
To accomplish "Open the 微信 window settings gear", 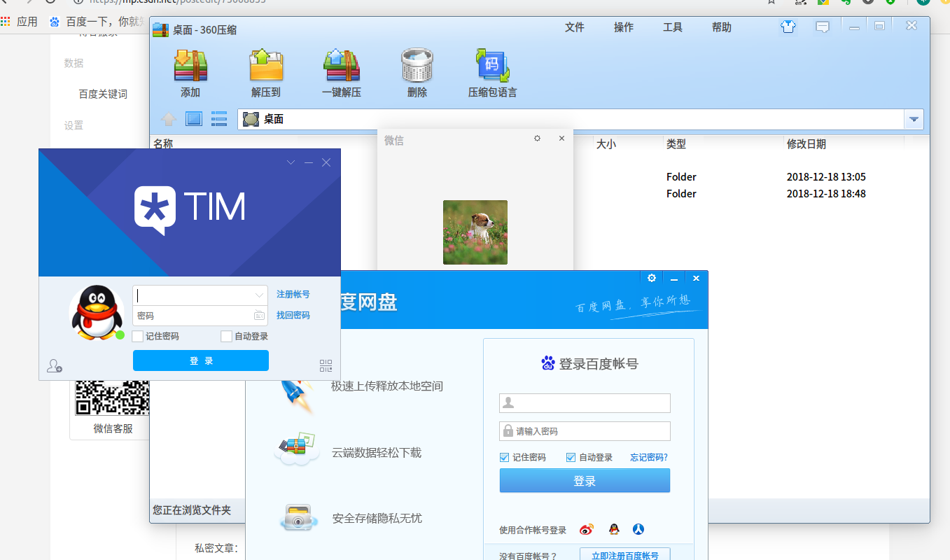I will tap(537, 139).
